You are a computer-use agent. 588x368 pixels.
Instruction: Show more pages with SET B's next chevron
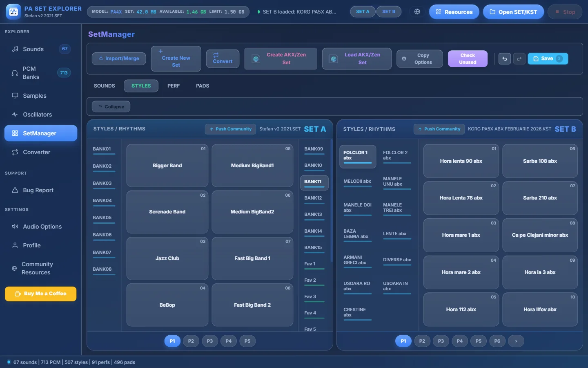(516, 341)
